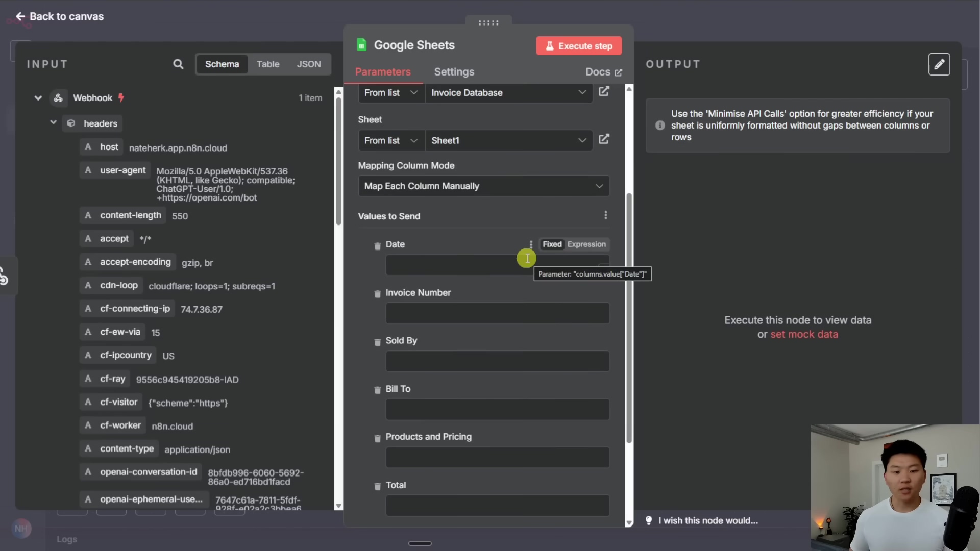The width and height of the screenshot is (980, 551).
Task: Switch input view to Schema
Action: (x=222, y=64)
